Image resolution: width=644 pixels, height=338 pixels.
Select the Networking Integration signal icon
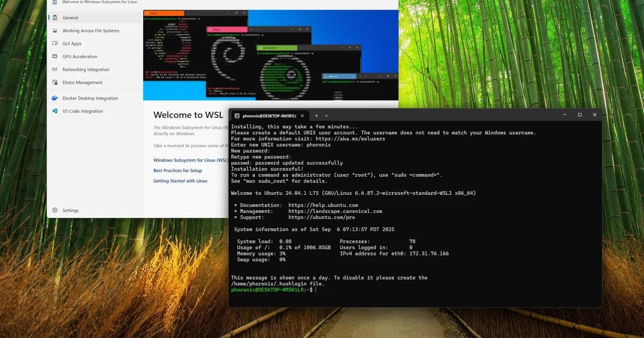[x=55, y=69]
